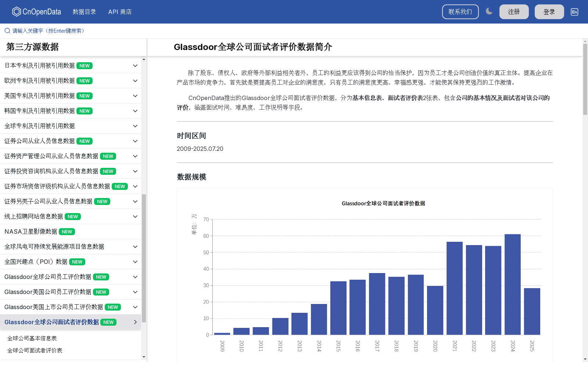Click the NEW badge on 韩国专利及引用被引用数据
The image size is (588, 368).
(x=85, y=111)
